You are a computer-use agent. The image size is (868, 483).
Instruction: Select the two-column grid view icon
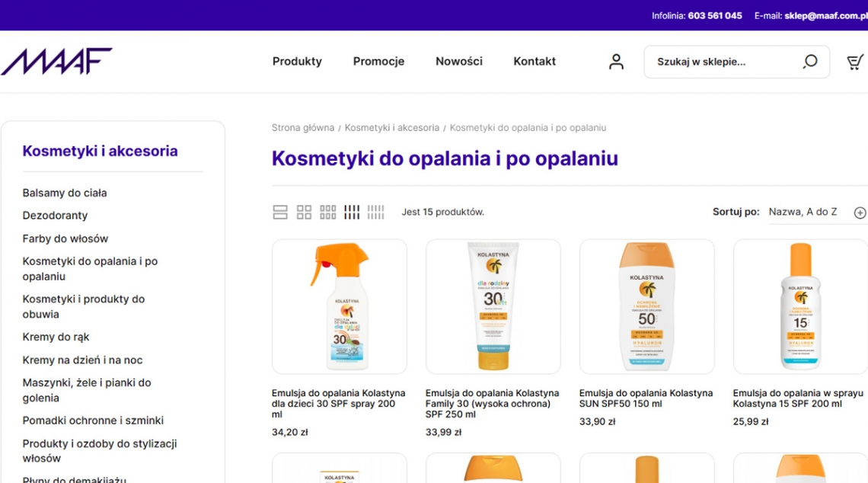pos(304,213)
